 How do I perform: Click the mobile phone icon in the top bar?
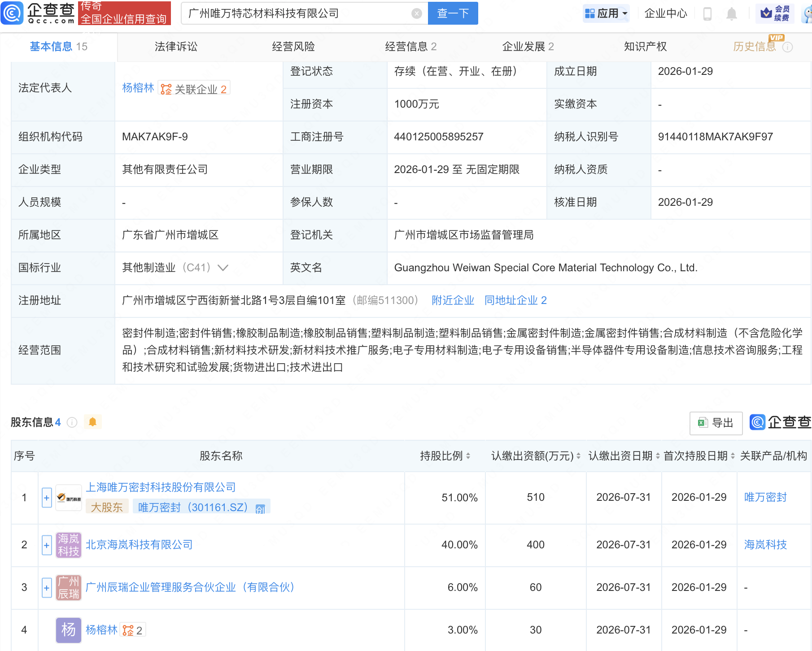[x=708, y=13]
